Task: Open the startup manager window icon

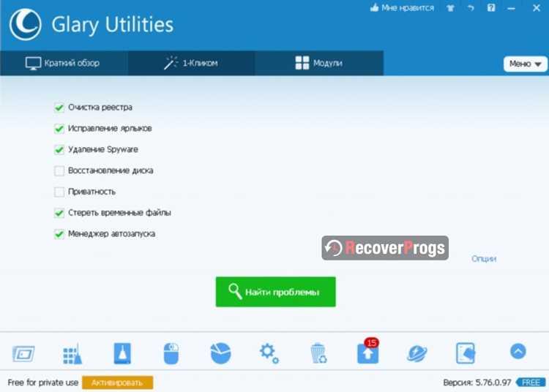Action: click(23, 354)
